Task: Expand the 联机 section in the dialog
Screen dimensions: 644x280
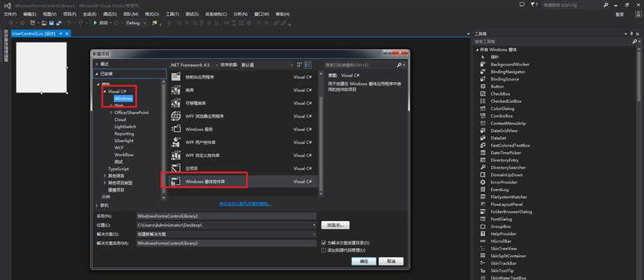Action: point(97,205)
